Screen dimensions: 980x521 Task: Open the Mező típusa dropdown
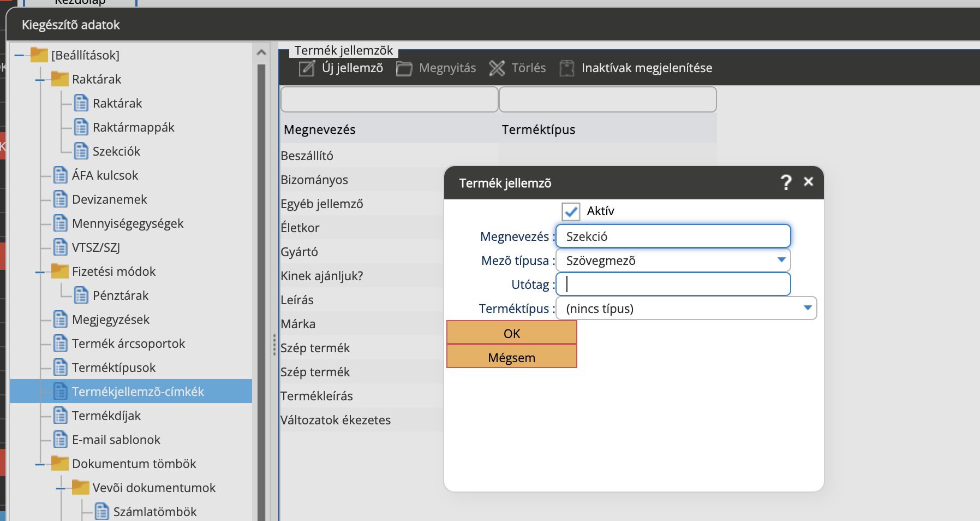pyautogui.click(x=781, y=260)
